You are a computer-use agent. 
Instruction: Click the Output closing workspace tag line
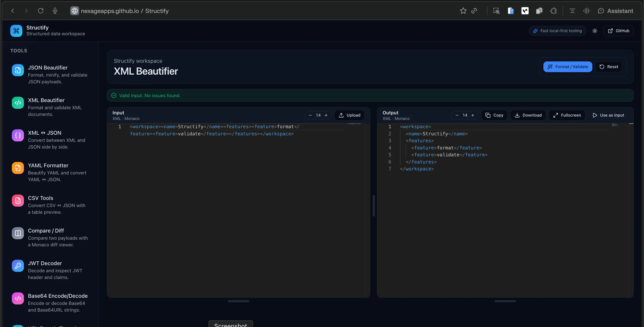417,169
